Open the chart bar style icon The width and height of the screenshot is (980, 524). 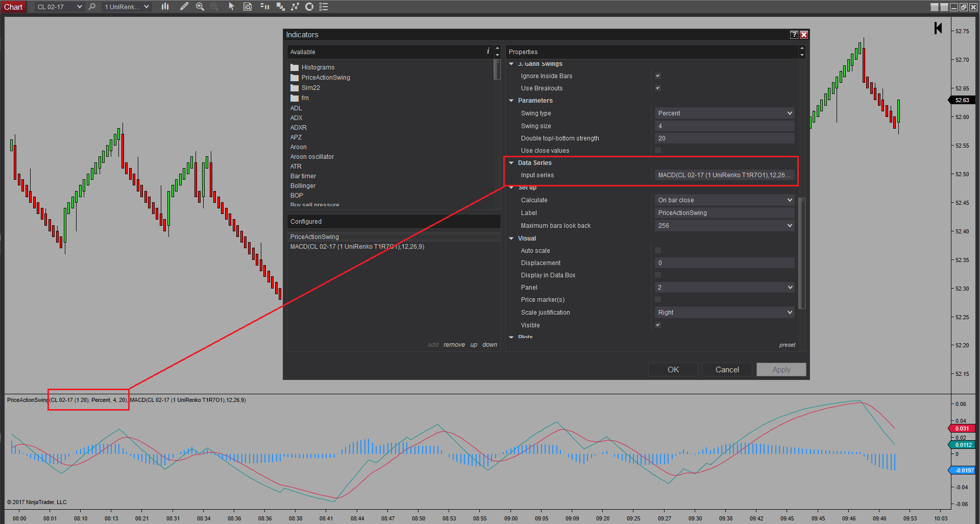[165, 7]
